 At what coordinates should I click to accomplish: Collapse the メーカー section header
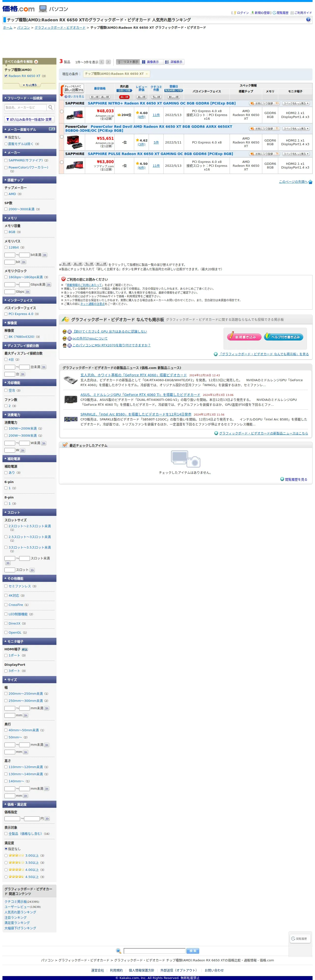point(29,153)
